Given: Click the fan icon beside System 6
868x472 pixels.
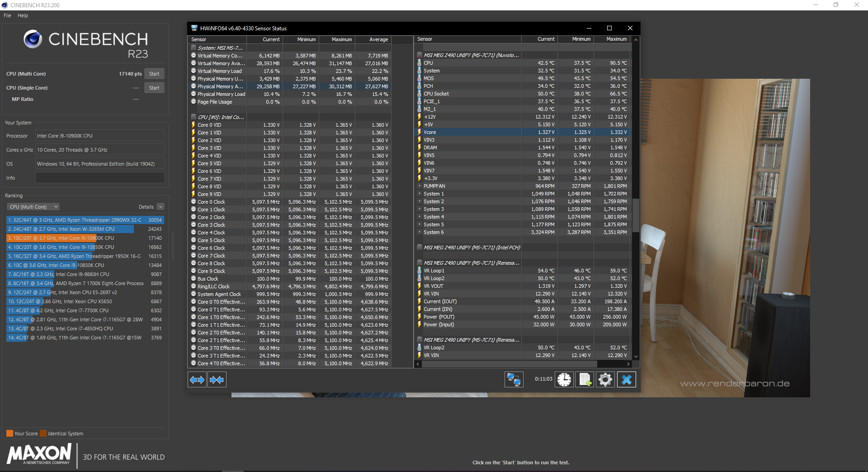Looking at the screenshot, I should (x=420, y=232).
